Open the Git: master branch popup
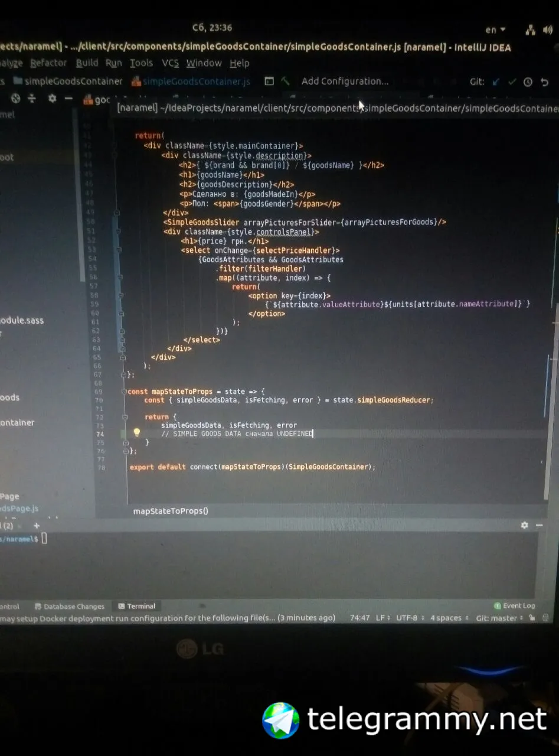The height and width of the screenshot is (756, 559). tap(499, 618)
